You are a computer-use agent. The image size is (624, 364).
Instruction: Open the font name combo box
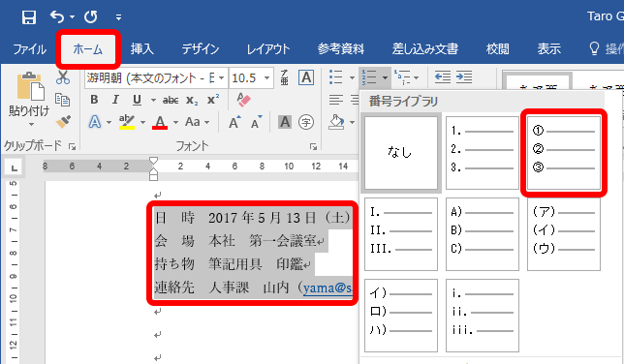(x=156, y=78)
